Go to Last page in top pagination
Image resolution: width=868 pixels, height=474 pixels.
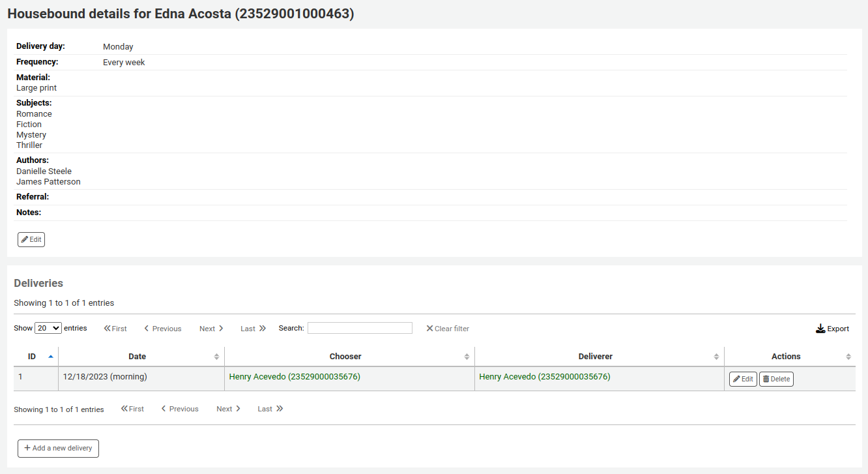coord(253,329)
